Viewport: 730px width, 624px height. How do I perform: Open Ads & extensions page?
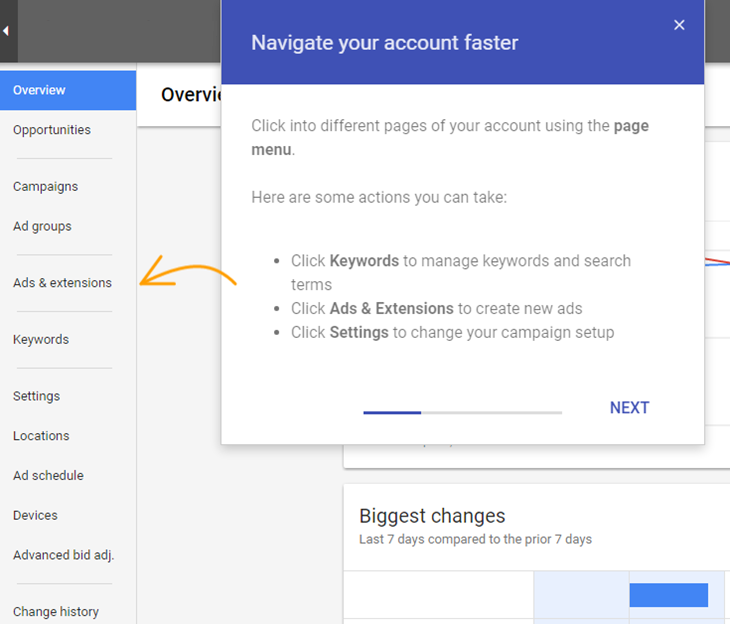coord(62,283)
